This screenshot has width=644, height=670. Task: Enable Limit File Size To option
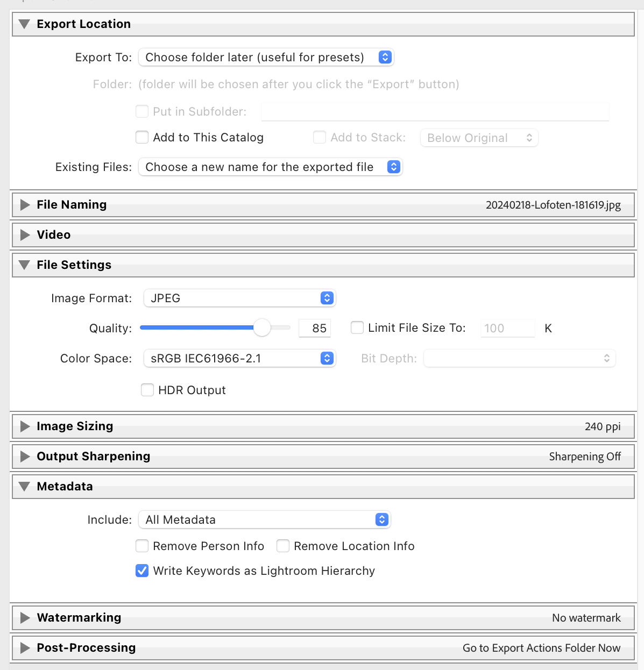(357, 327)
